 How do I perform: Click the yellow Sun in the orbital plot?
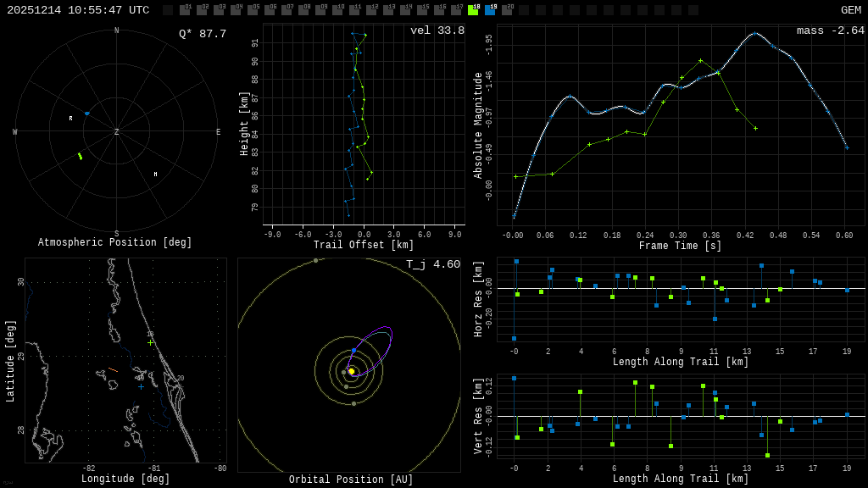click(352, 371)
